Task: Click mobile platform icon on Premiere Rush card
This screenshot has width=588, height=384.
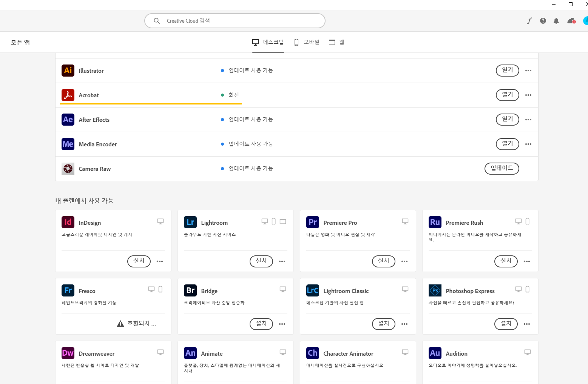Action: 528,221
